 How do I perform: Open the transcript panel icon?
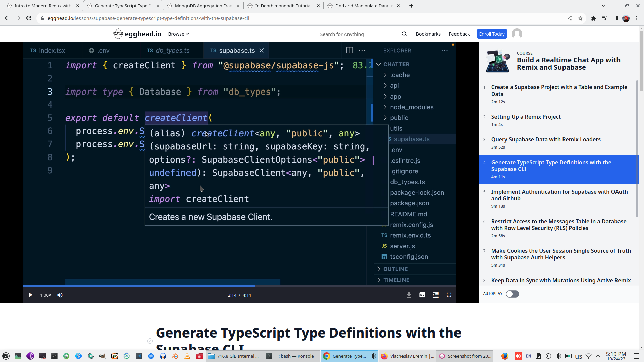(435, 295)
